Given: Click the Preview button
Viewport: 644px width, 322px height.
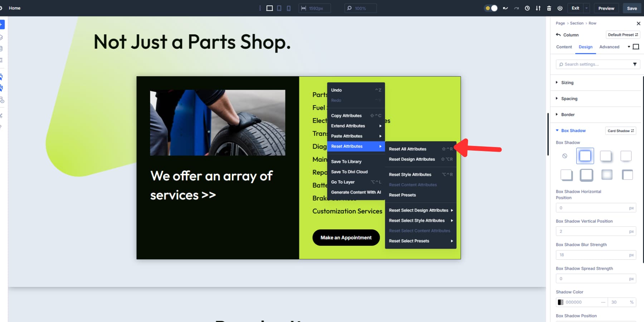Looking at the screenshot, I should click(x=606, y=8).
